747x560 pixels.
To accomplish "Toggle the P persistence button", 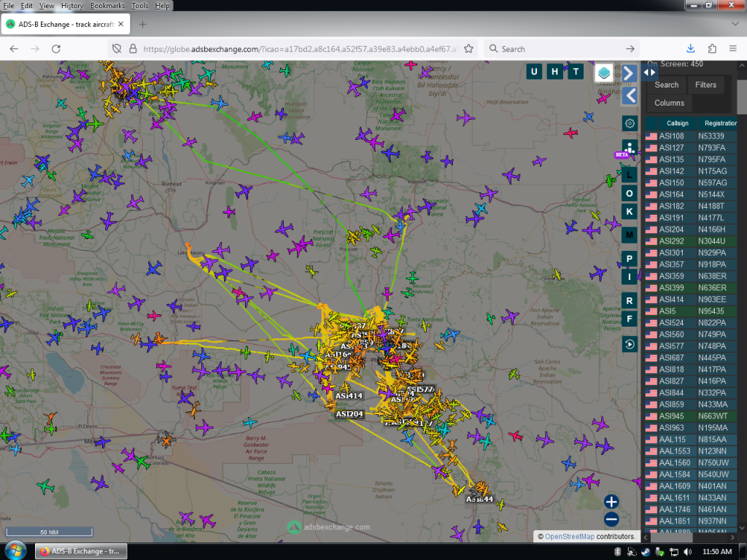I will point(630,259).
